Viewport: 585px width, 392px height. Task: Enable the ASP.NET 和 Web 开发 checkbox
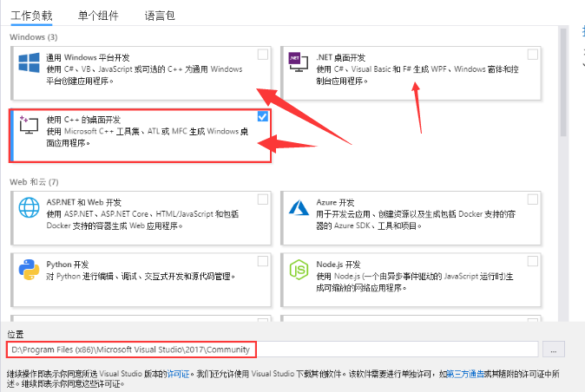(263, 199)
